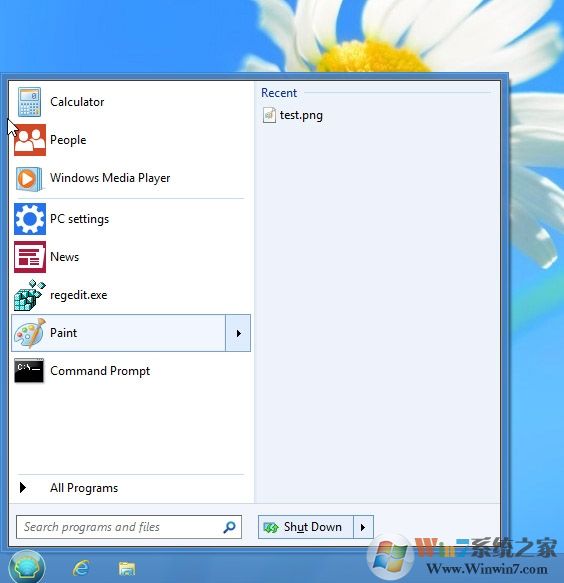Launch the People app icon

point(30,140)
